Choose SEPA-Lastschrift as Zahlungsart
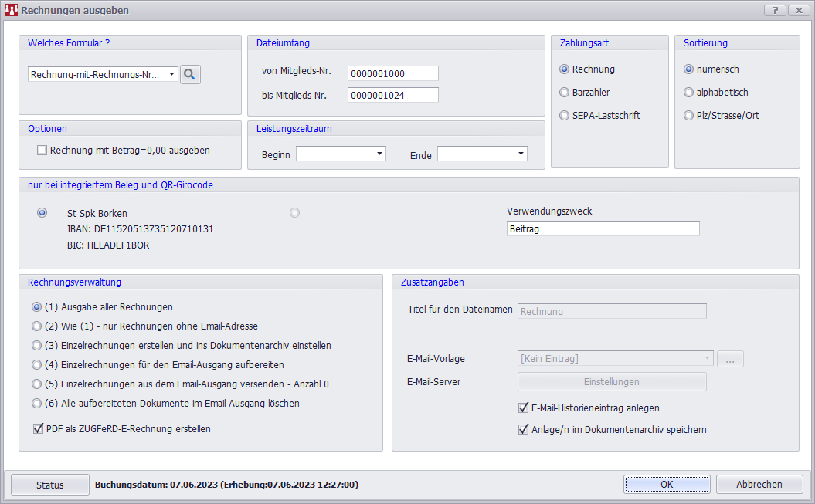Screen dimensions: 815x504 point(565,116)
